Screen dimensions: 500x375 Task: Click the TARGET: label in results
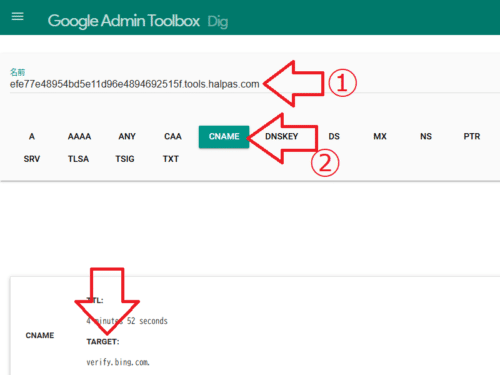point(103,342)
